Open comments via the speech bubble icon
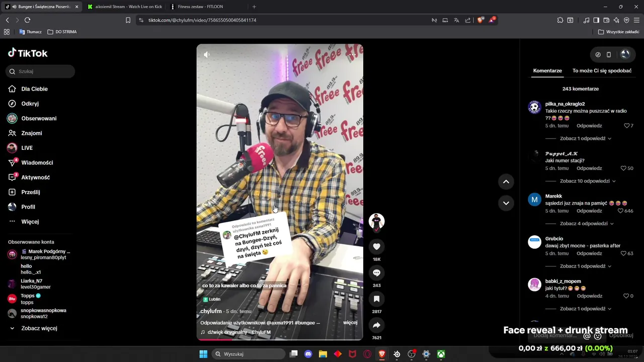Viewport: 644px width, 362px height. click(x=376, y=273)
